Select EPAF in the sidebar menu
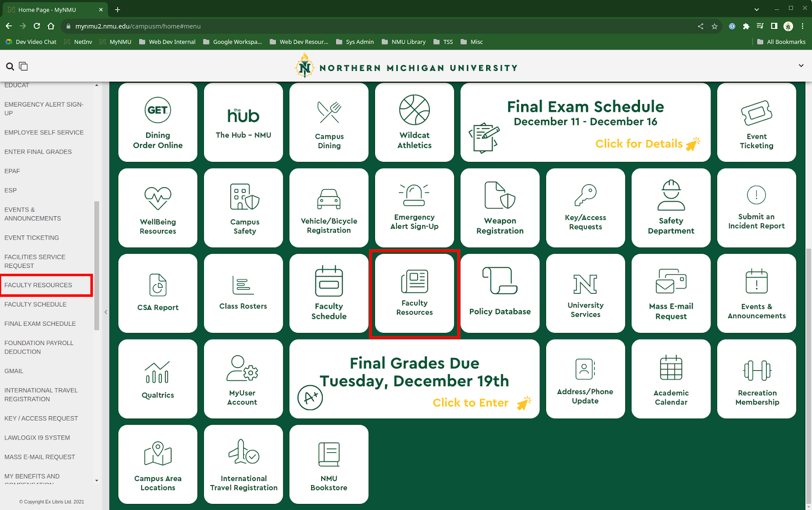Image resolution: width=812 pixels, height=510 pixels. click(12, 171)
